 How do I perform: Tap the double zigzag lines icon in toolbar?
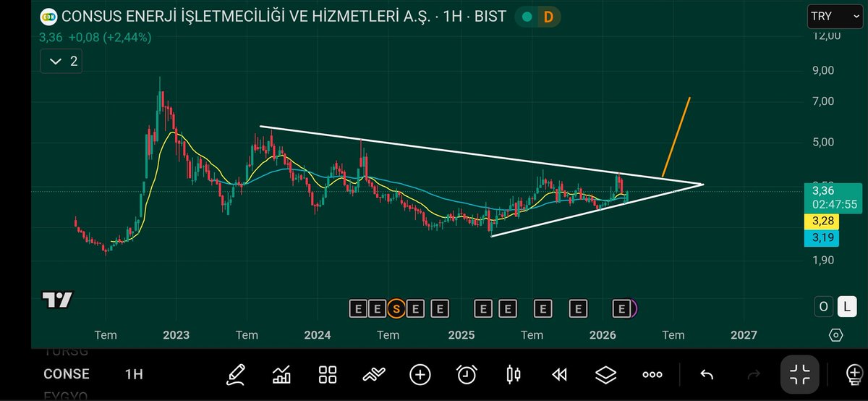(x=374, y=374)
